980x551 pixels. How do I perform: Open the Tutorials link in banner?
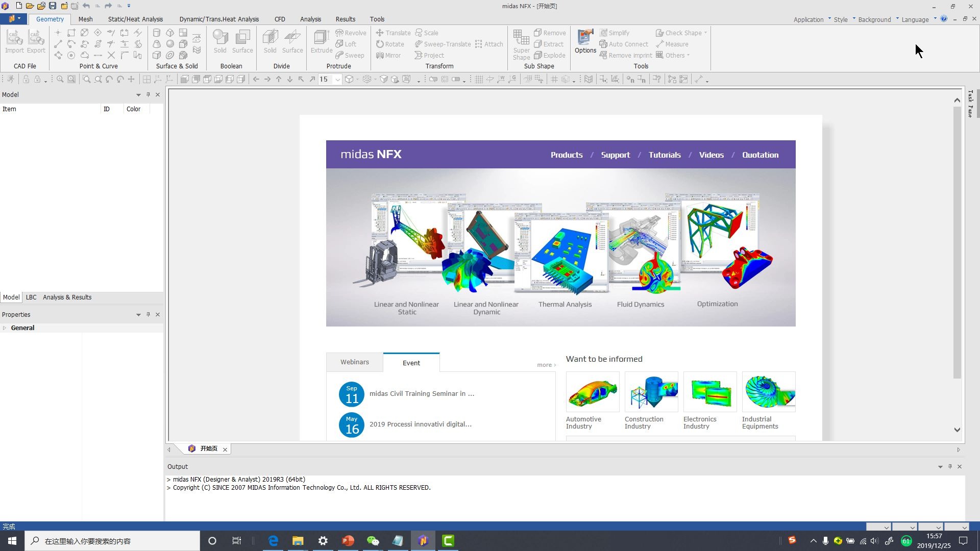664,155
